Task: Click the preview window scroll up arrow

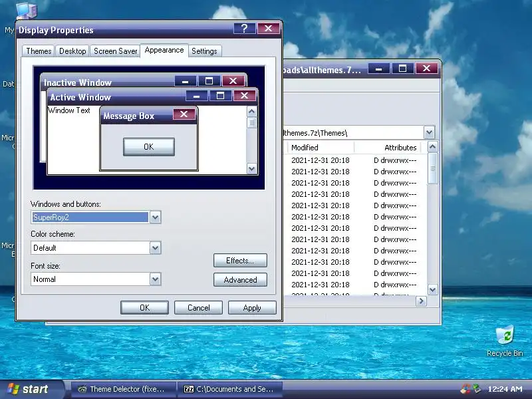Action: click(252, 112)
